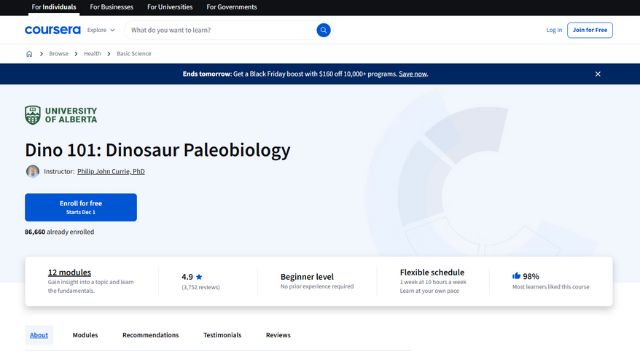The image size is (640, 360).
Task: Open the 12 modules link
Action: [69, 272]
